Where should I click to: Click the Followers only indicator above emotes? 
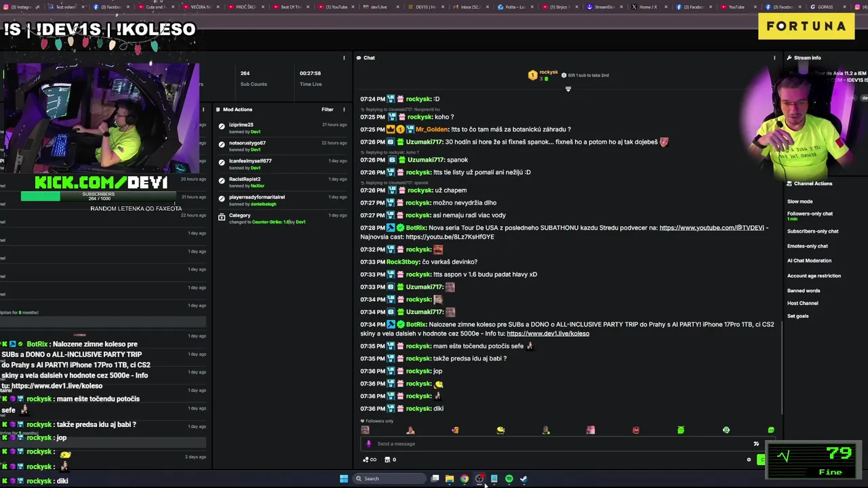pos(377,421)
